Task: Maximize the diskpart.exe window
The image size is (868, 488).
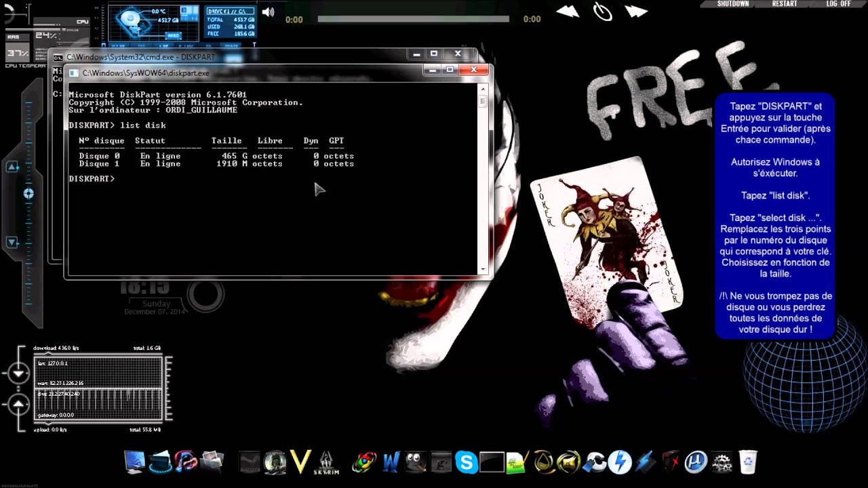Action: 449,69
